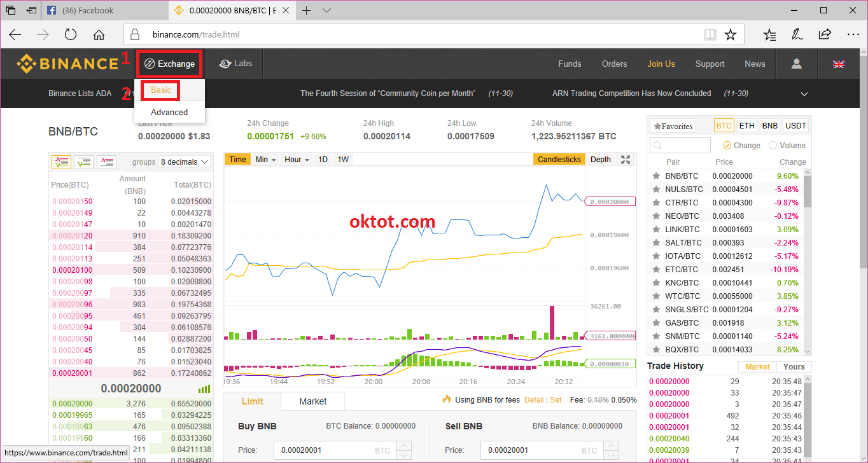The height and width of the screenshot is (463, 868).
Task: Select the Change radio button
Action: (x=727, y=146)
